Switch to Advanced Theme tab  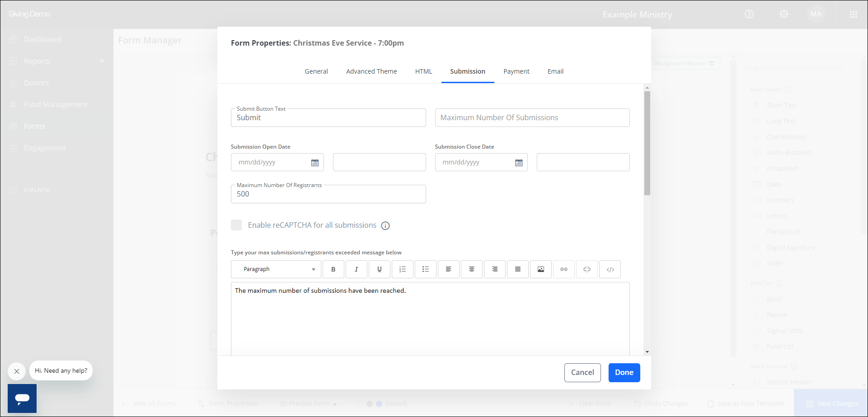371,71
